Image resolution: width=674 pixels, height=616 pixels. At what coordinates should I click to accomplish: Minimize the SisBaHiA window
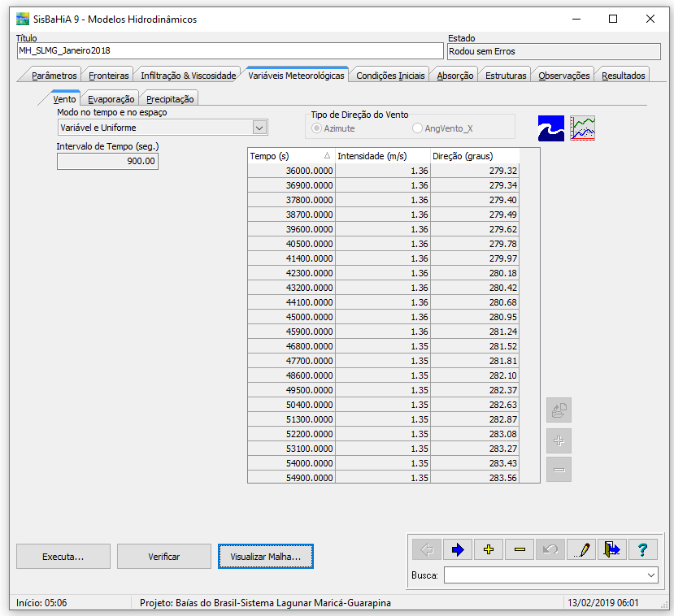pos(576,19)
